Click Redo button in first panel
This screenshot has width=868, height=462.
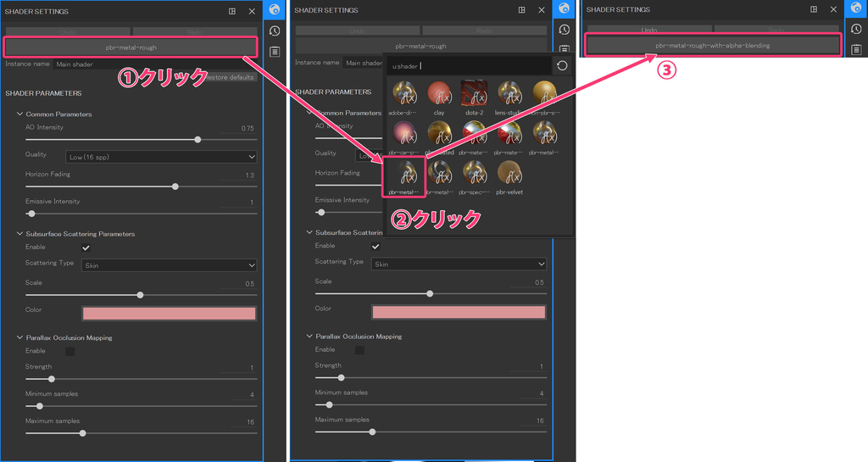(x=195, y=32)
